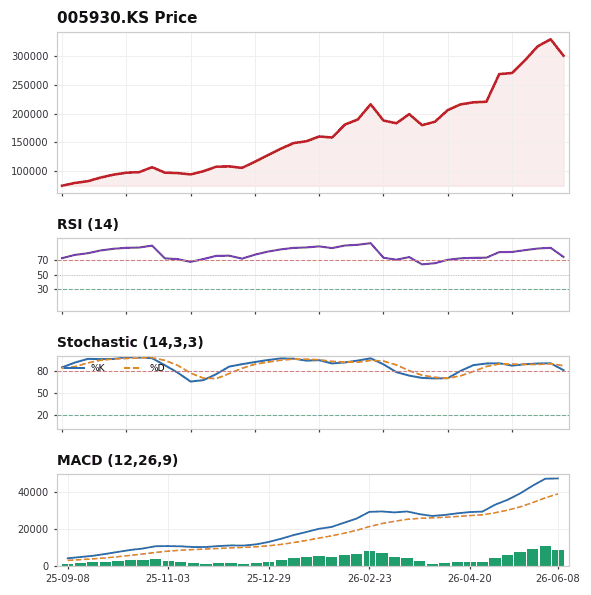Click the 'RSI (14)' panel title
This screenshot has height=595, width=591.
pos(88,224)
